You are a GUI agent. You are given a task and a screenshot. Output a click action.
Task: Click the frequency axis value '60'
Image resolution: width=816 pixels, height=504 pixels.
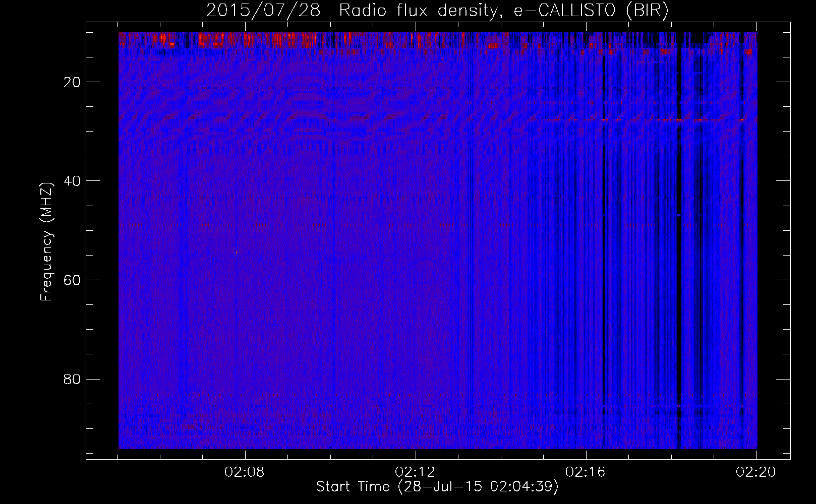click(x=72, y=280)
